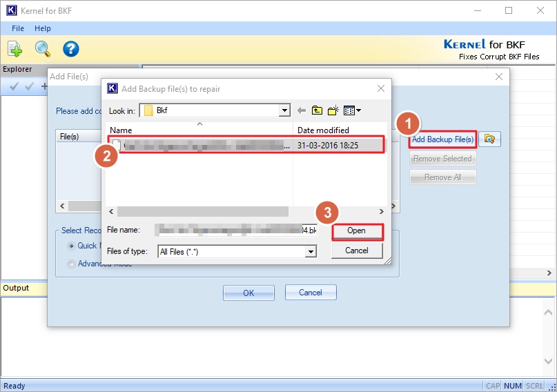557x392 pixels.
Task: Maximize the Kernel for BKF window
Action: coord(509,10)
